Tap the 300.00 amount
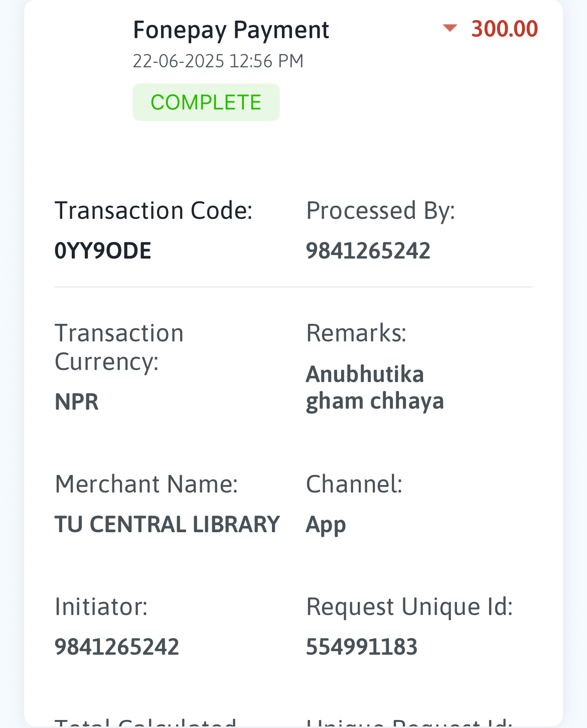Image resolution: width=587 pixels, height=728 pixels. point(504,29)
